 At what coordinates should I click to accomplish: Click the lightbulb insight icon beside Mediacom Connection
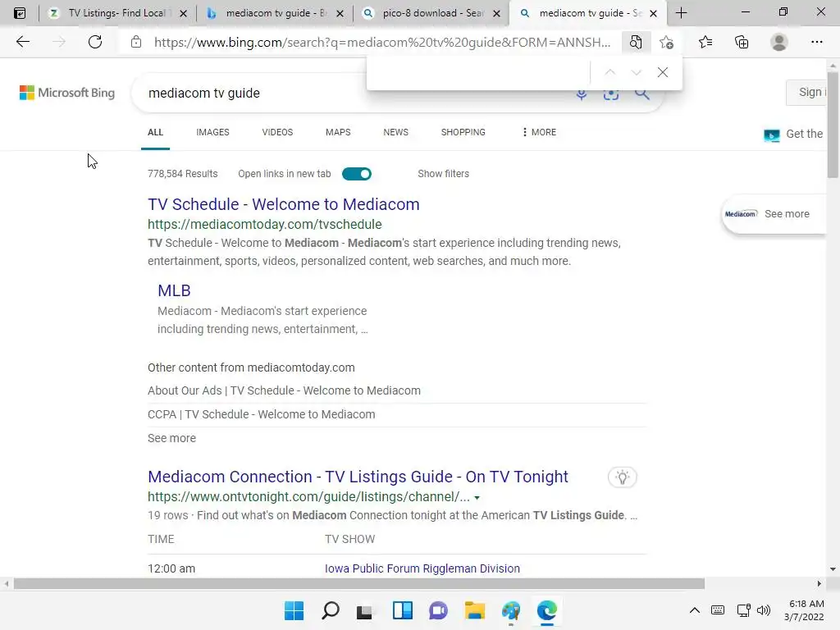point(622,477)
